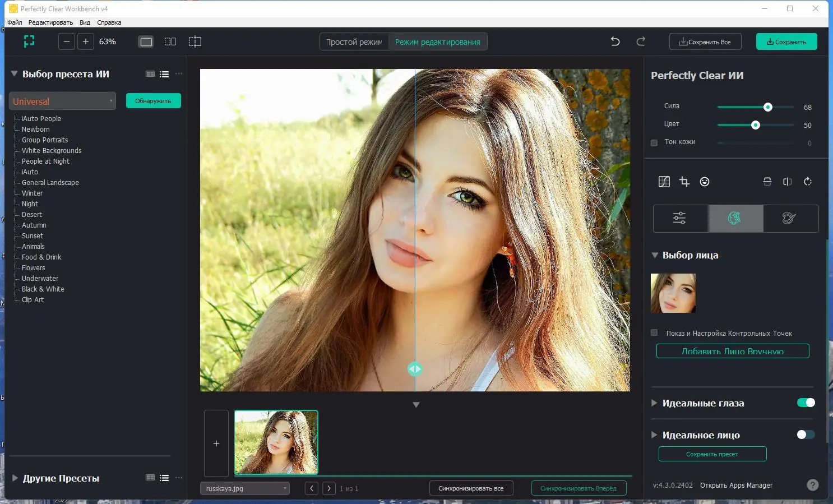Flip image vertically icon
Image resolution: width=833 pixels, height=504 pixels.
pyautogui.click(x=767, y=182)
